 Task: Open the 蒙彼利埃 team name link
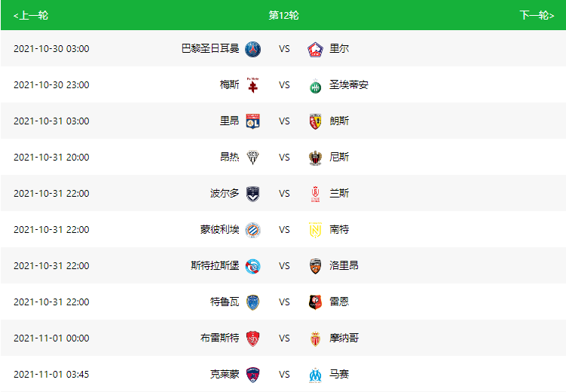pos(220,230)
